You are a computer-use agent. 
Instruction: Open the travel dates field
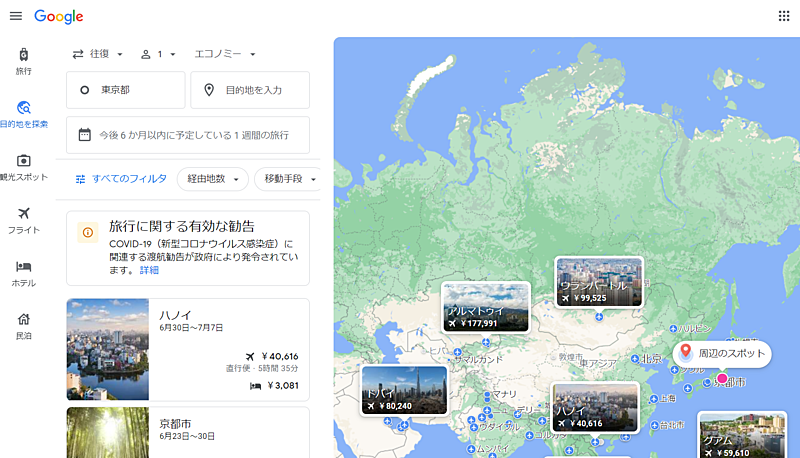tap(188, 135)
